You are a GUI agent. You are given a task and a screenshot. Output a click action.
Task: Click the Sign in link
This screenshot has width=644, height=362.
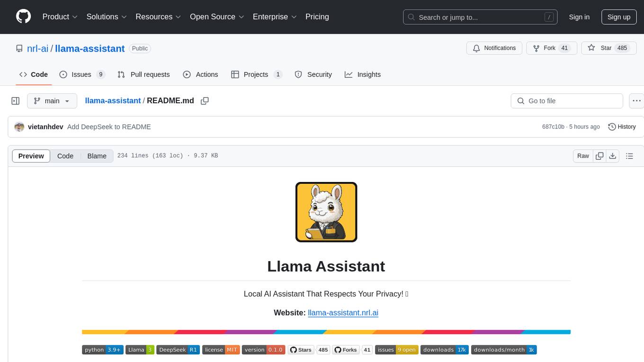click(x=579, y=17)
